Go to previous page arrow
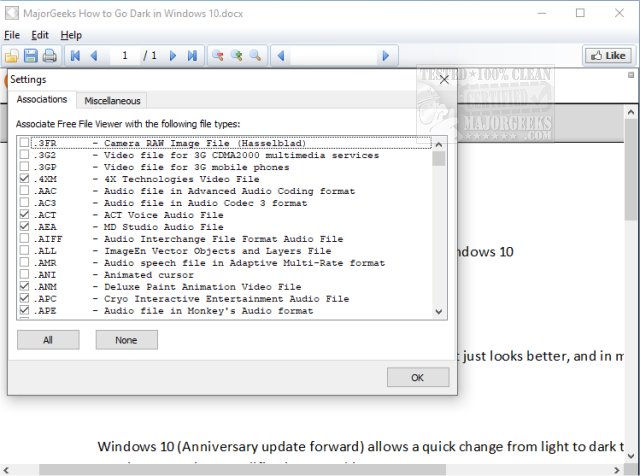 point(94,56)
